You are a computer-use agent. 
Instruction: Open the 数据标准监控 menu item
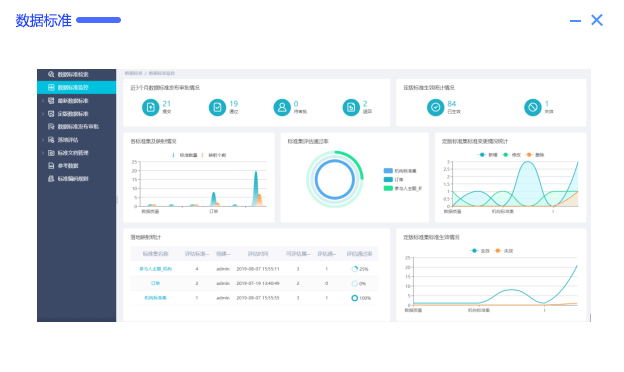click(76, 88)
